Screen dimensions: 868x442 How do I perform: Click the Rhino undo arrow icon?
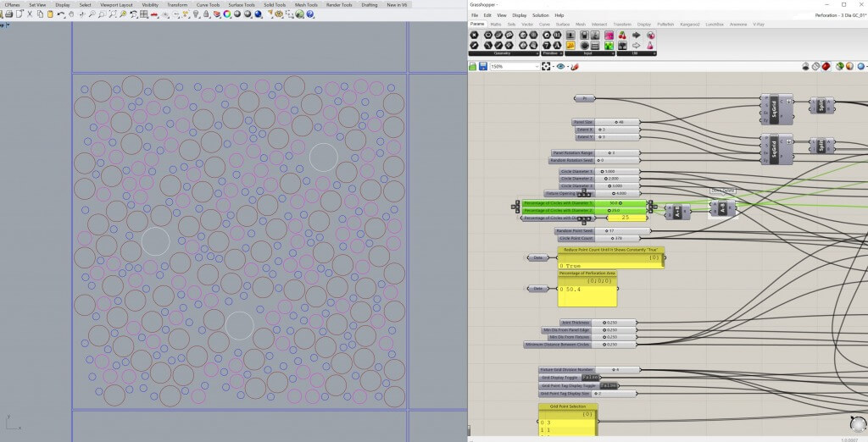(x=61, y=14)
